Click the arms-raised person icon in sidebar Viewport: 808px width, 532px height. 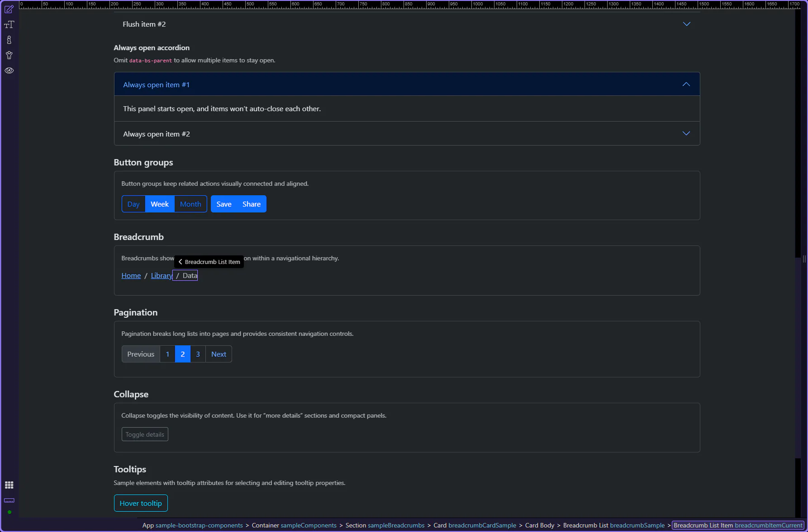(x=9, y=56)
